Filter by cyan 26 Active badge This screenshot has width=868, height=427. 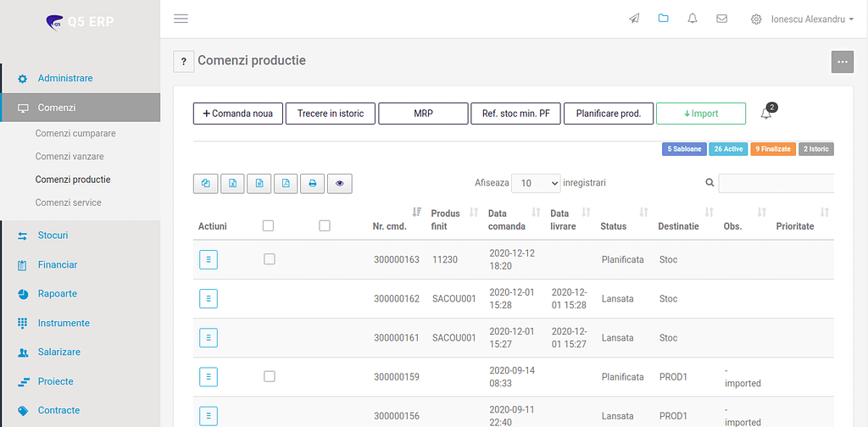pos(728,149)
